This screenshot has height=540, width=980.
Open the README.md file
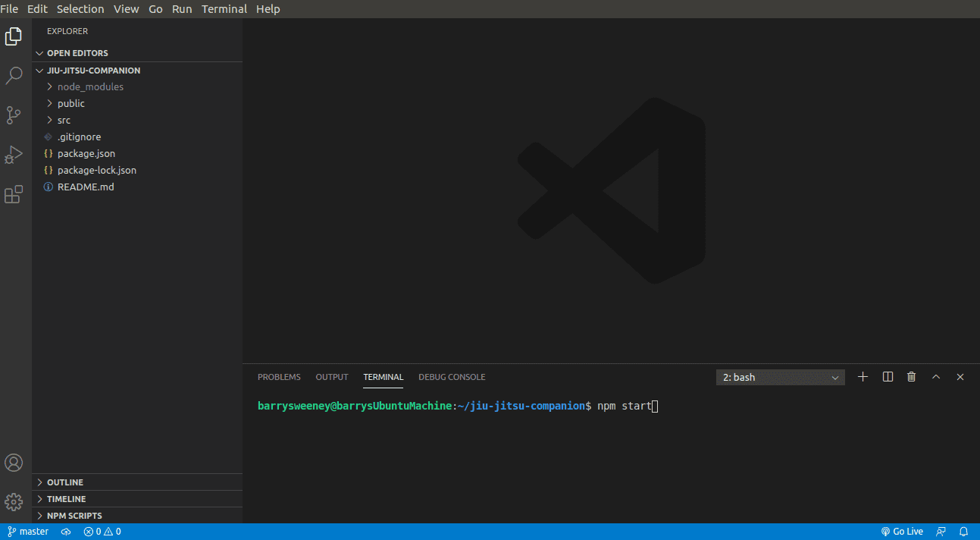pyautogui.click(x=137, y=187)
